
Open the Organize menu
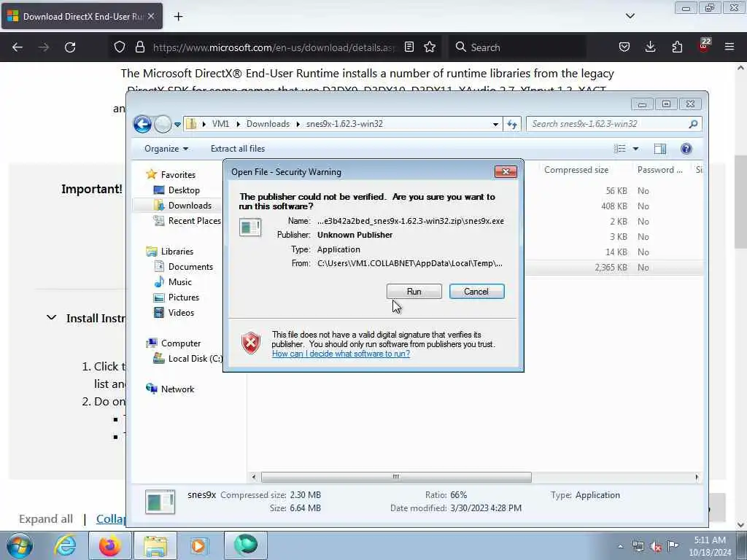pos(166,149)
